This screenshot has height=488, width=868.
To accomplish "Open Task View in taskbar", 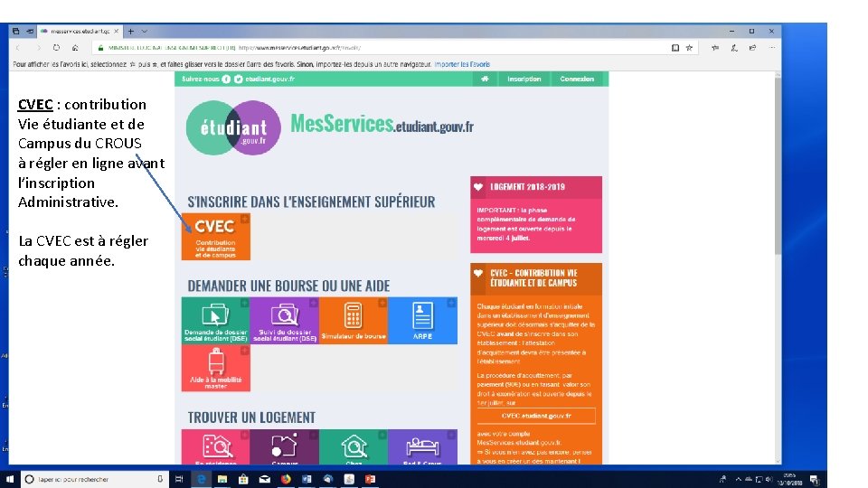I will [x=179, y=479].
